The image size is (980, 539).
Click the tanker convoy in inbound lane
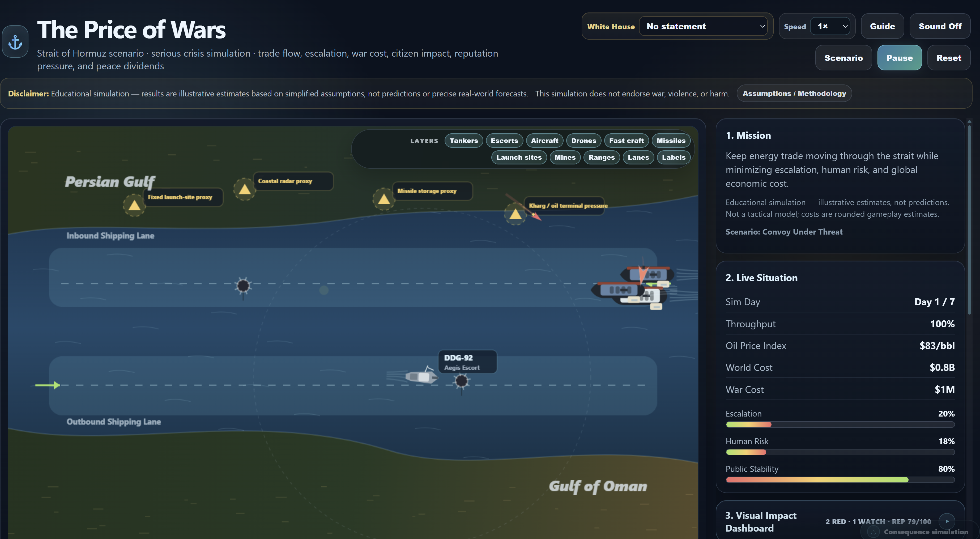point(633,287)
